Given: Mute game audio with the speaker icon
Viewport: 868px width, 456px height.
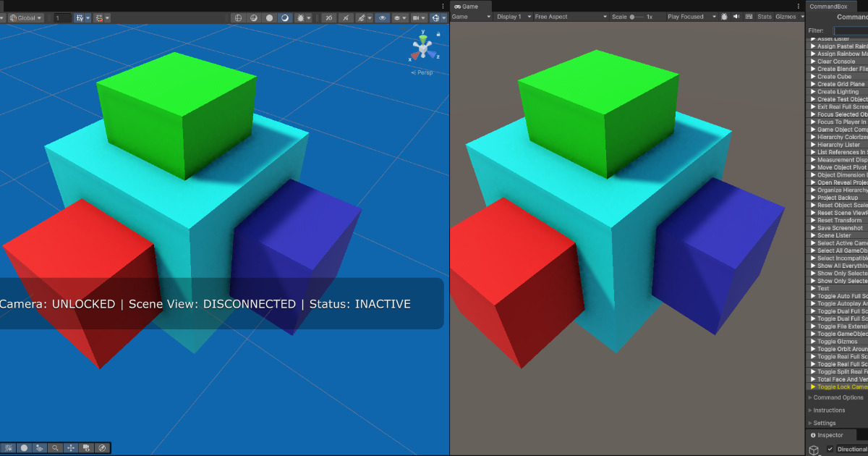Looking at the screenshot, I should [x=736, y=17].
